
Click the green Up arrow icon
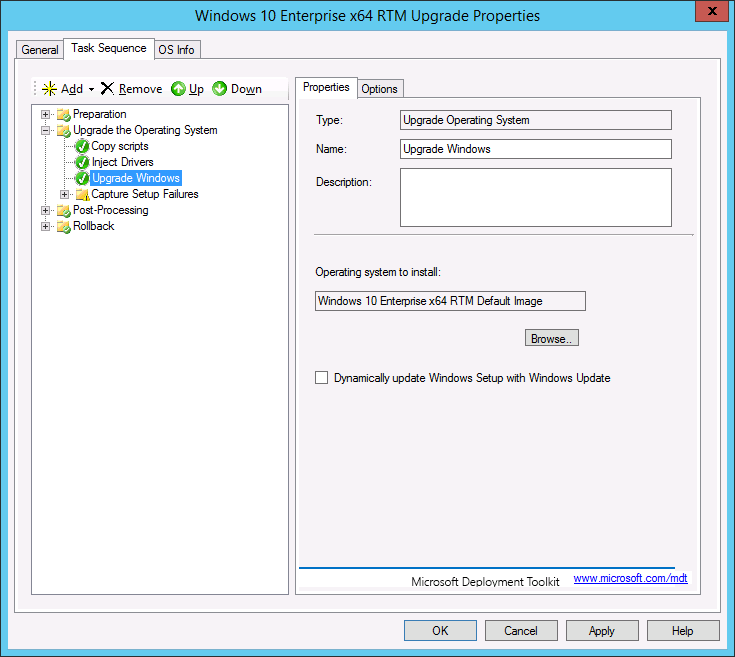click(x=178, y=89)
